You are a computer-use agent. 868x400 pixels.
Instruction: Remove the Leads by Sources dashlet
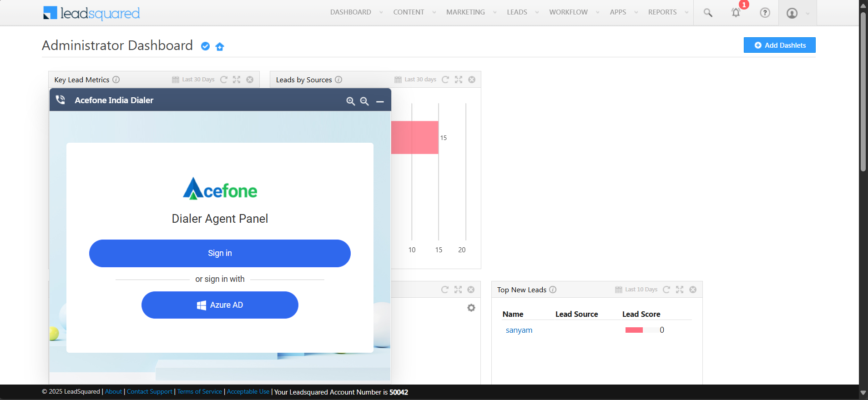472,80
